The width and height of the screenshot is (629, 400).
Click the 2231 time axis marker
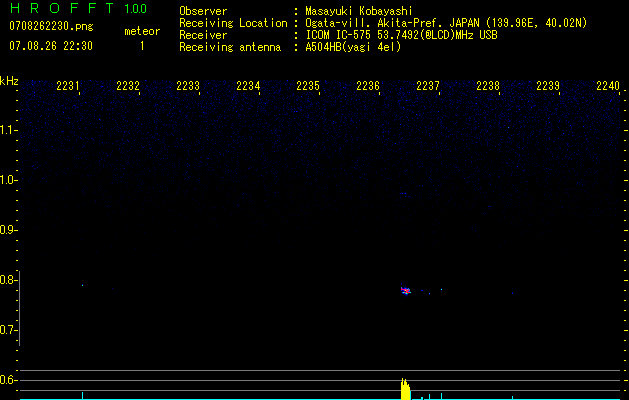point(68,86)
